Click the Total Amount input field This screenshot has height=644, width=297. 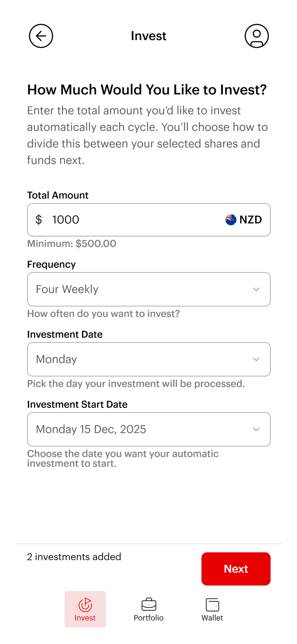[132, 220]
